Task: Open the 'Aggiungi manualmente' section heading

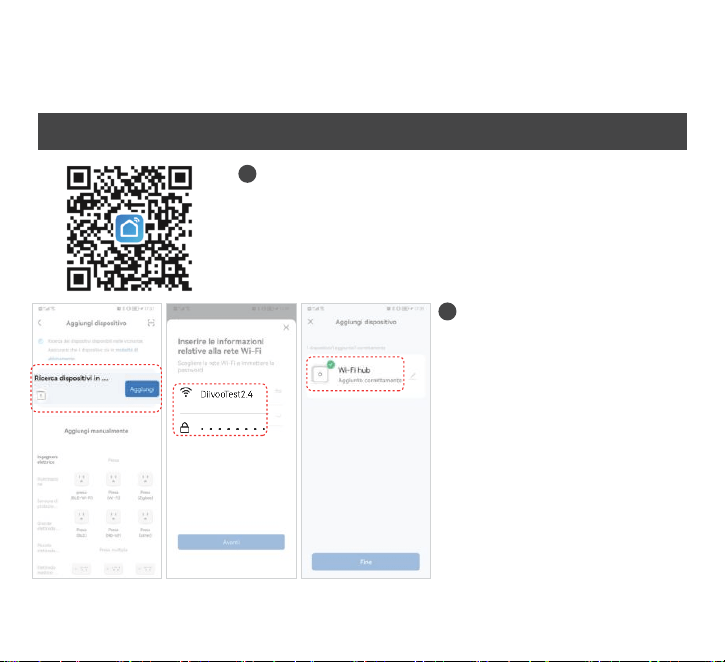Action: 96,431
